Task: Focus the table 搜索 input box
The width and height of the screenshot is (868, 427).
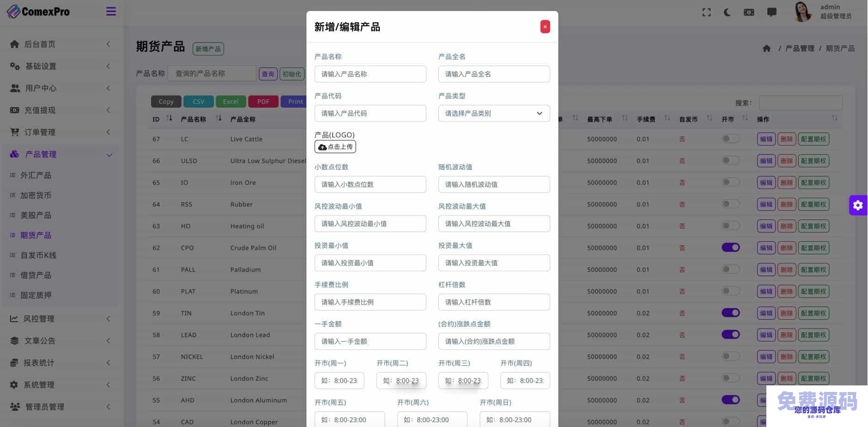Action: coord(801,103)
